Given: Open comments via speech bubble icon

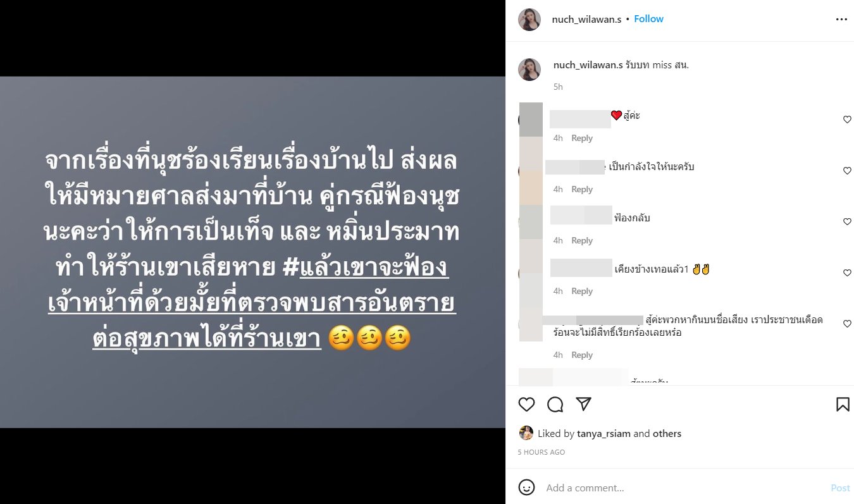Looking at the screenshot, I should [x=555, y=405].
